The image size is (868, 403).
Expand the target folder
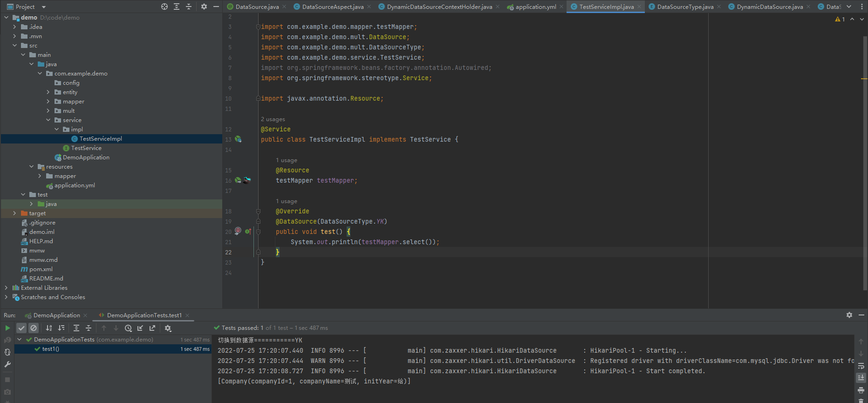coord(14,213)
